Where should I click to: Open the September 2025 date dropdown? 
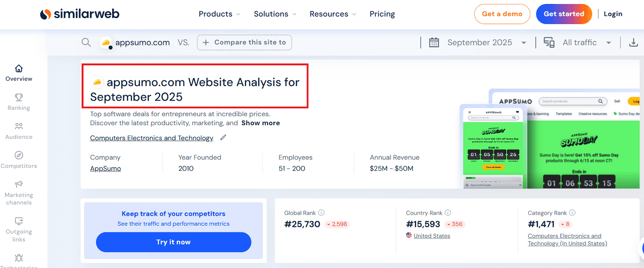coord(487,43)
